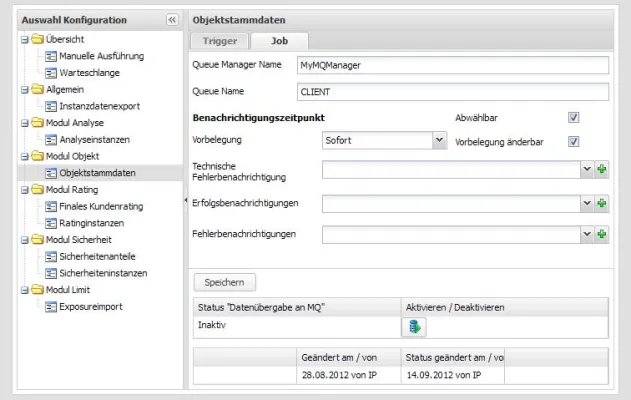Click the green plus icon beside Technische Fehlerbenachrichtigung
Screen dimensions: 631x400
pyautogui.click(x=602, y=171)
